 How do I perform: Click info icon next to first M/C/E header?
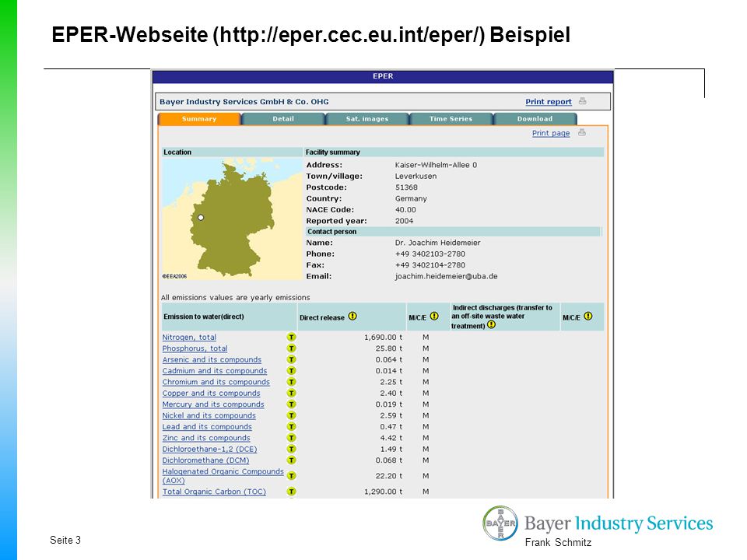[434, 316]
